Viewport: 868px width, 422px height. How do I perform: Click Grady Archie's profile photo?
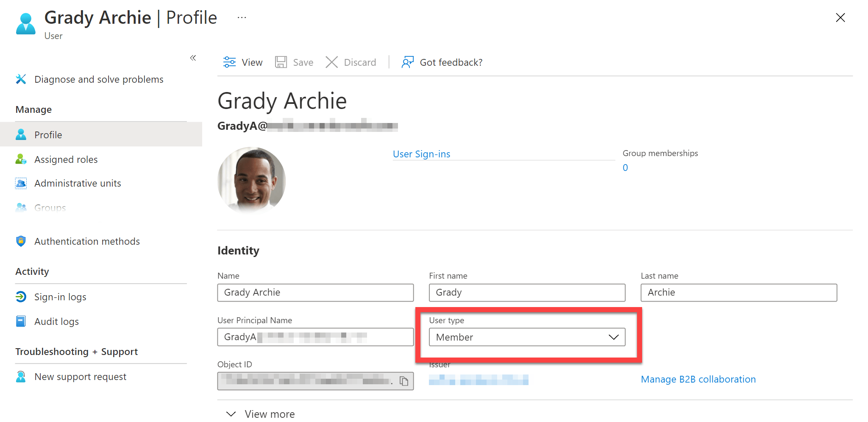251,180
